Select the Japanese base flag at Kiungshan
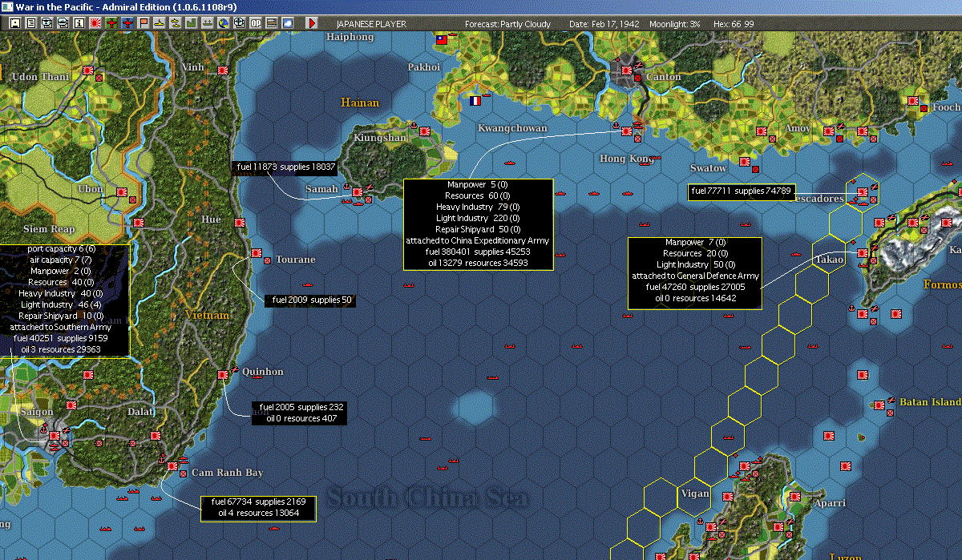Image resolution: width=962 pixels, height=560 pixels. tap(426, 131)
